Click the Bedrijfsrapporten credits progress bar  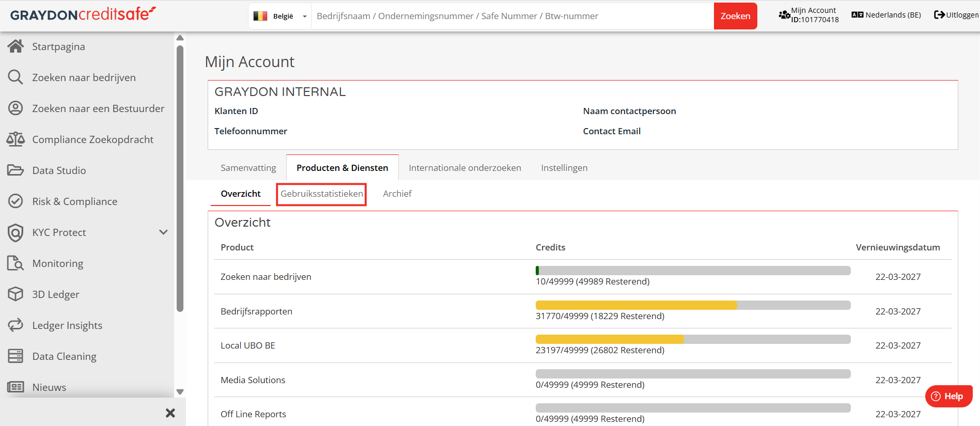[693, 305]
